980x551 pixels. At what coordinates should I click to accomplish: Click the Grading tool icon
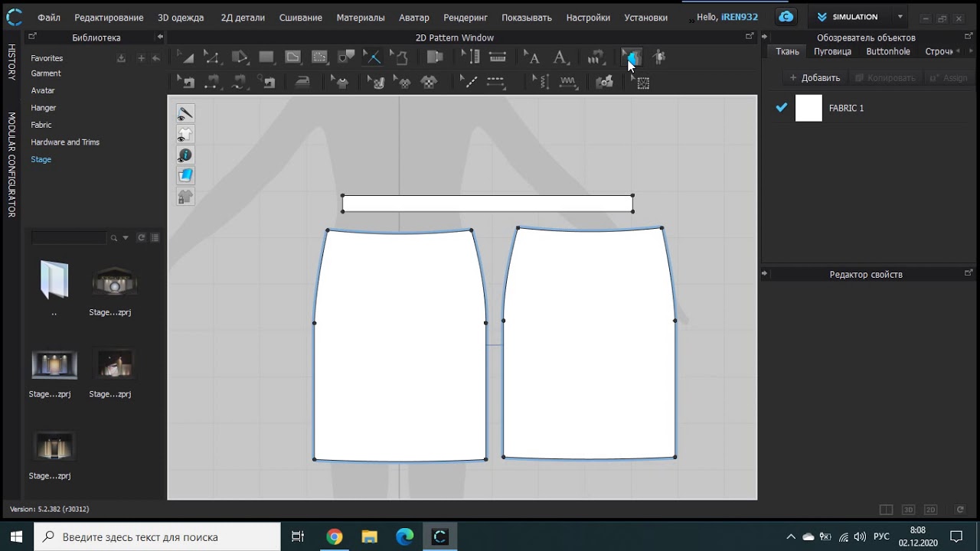coord(596,57)
